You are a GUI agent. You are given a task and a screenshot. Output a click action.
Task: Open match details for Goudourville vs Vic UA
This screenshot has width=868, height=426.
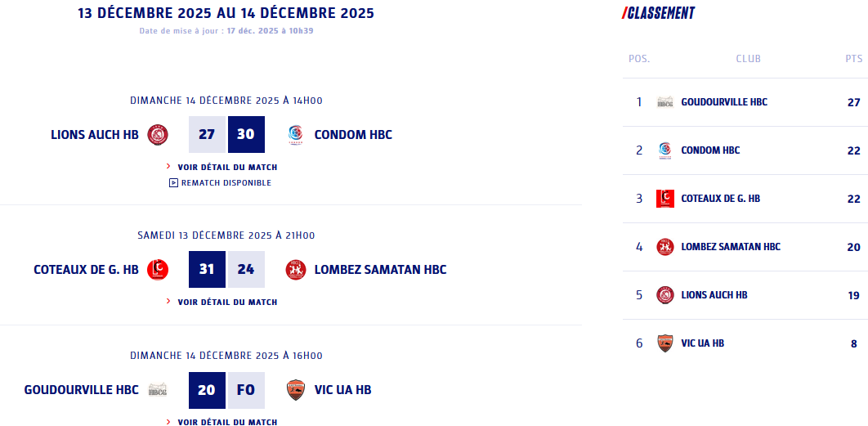(226, 422)
